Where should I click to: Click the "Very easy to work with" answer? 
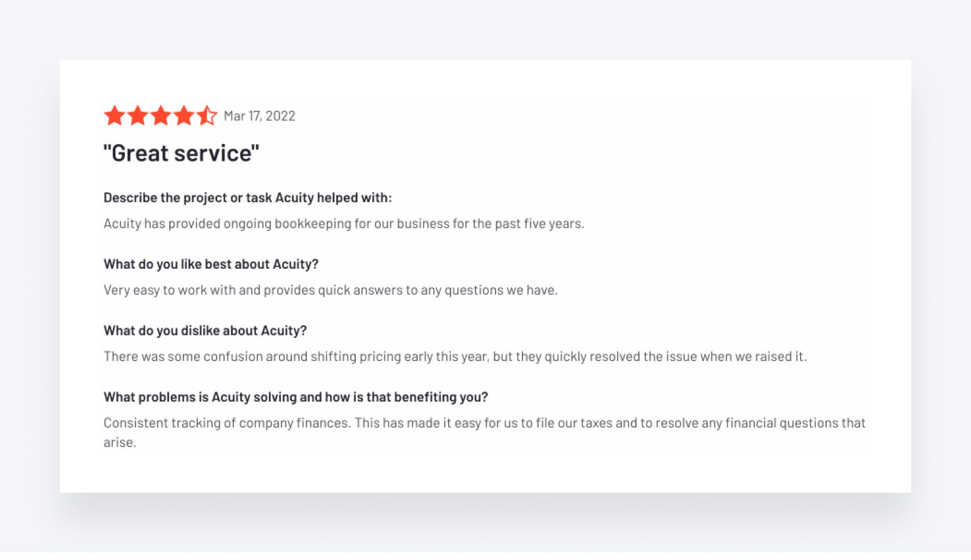pos(330,290)
